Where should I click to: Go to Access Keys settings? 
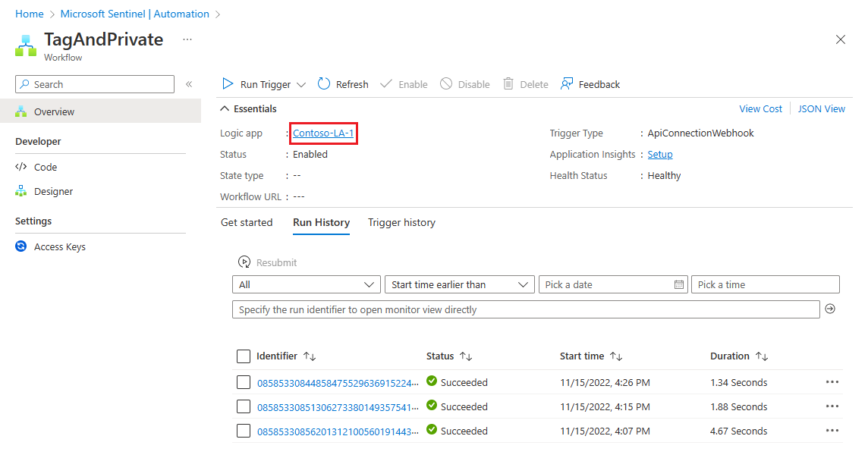tap(59, 247)
